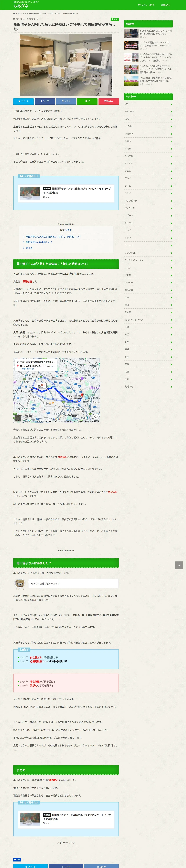Click the chevron on the 呪術廻戦 category row
Screen dimensions: 186x868
click(x=172, y=290)
